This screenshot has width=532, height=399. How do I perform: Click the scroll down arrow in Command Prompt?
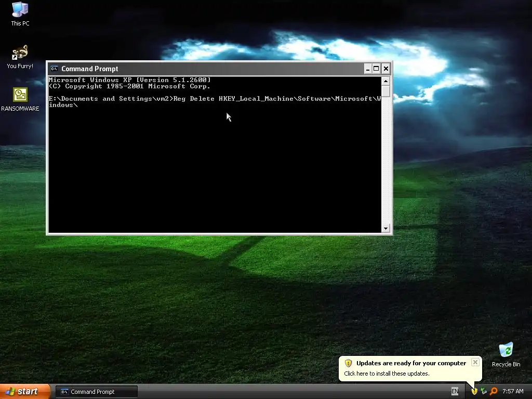(385, 229)
